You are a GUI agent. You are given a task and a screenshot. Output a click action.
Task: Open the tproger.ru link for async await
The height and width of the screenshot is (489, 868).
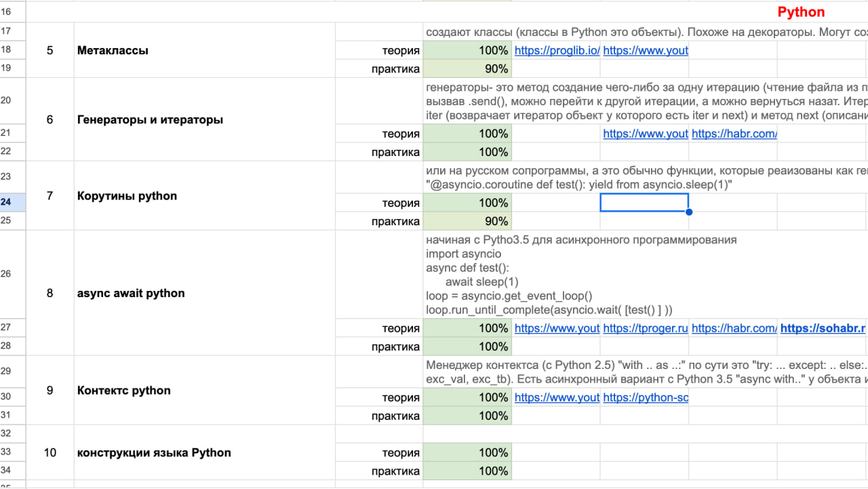(645, 328)
